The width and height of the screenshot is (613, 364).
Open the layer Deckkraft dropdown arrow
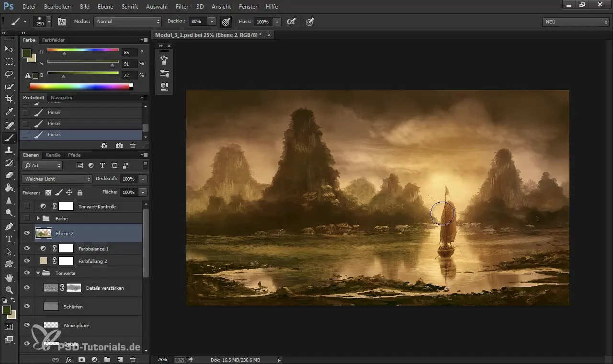143,179
